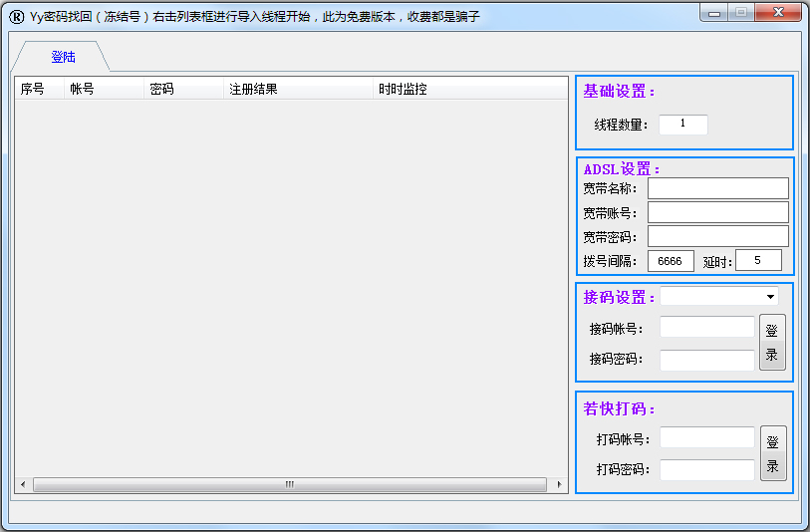Sort by the 注册结果 column header
This screenshot has width=810, height=532.
coord(298,89)
